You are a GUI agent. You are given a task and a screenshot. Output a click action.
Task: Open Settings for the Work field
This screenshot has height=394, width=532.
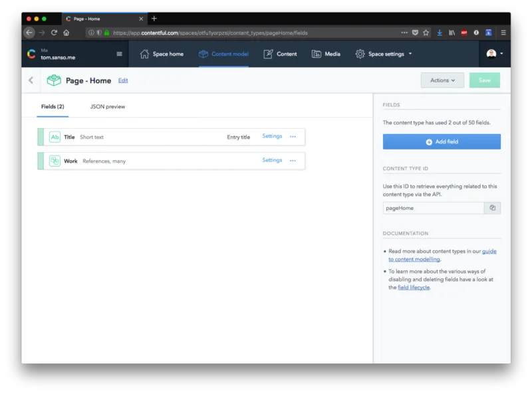coord(272,160)
